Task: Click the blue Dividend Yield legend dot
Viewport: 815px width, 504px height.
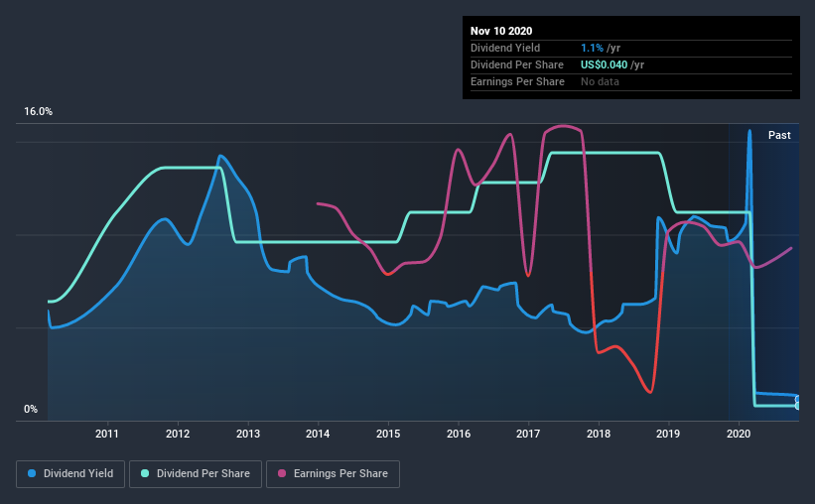Action: click(32, 473)
